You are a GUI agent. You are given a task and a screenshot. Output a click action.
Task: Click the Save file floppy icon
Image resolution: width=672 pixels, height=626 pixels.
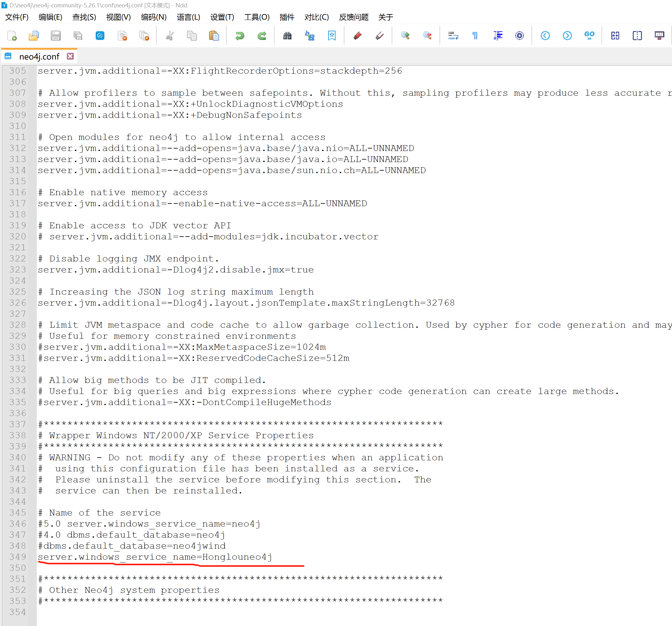point(56,36)
